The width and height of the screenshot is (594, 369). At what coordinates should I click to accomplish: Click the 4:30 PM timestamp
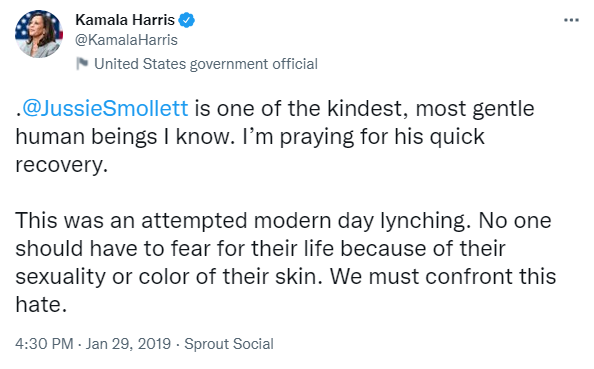click(x=44, y=344)
